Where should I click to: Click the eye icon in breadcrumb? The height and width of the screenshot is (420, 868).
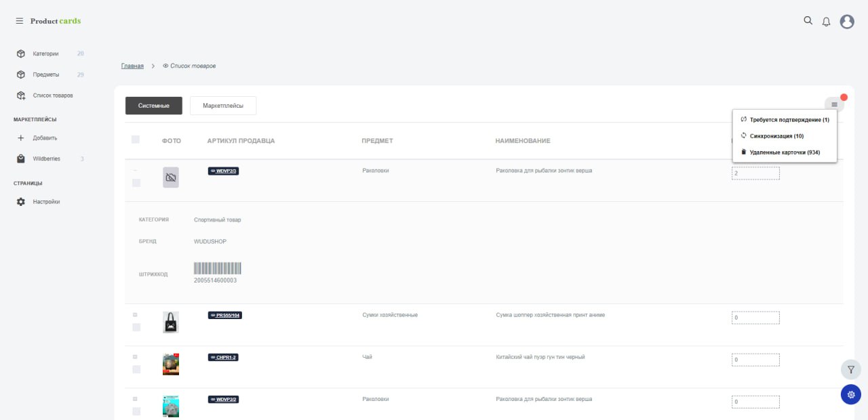pos(165,66)
